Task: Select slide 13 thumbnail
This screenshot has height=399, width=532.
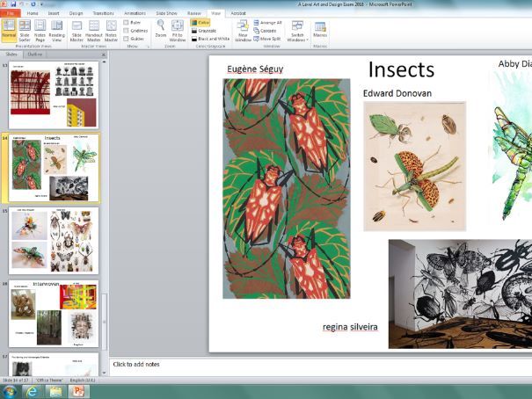Action: pos(54,95)
